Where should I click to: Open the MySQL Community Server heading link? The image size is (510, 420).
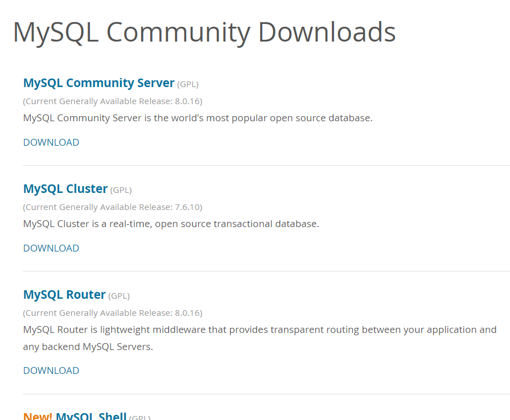[x=99, y=83]
